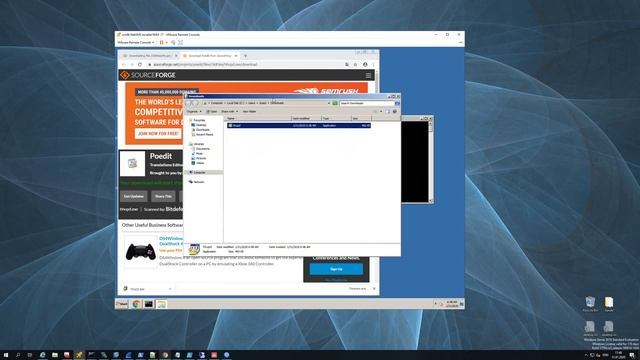The height and width of the screenshot is (360, 640).
Task: Sort by the Name column header
Action: click(258, 118)
